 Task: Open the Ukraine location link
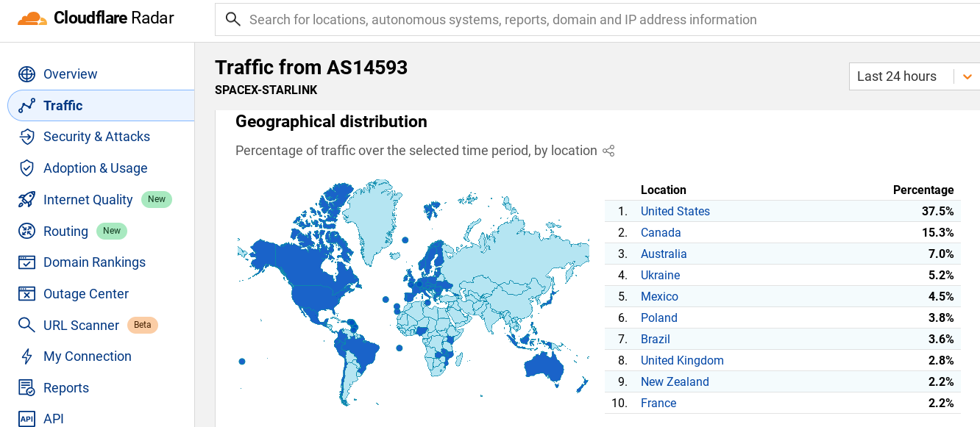(660, 276)
